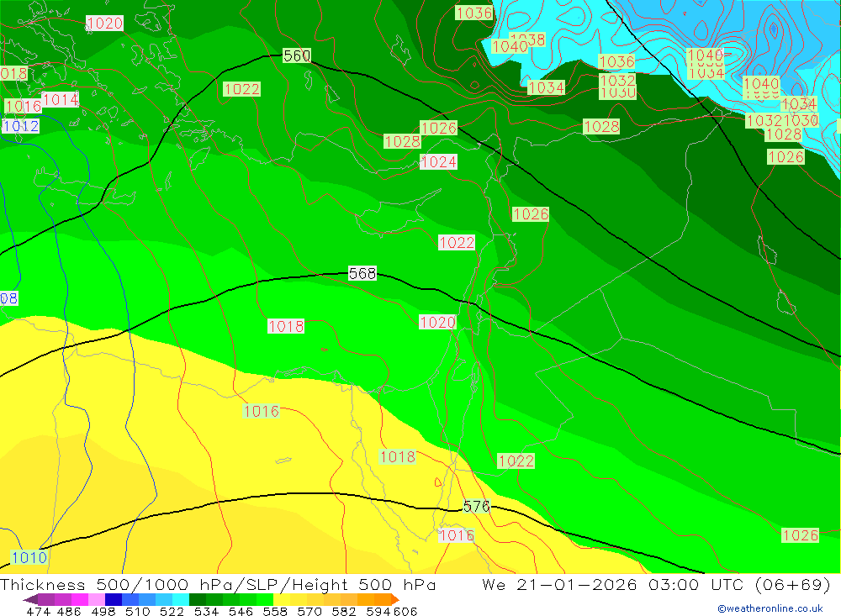Click the 486 legend value
This screenshot has height=616, width=841.
click(x=69, y=611)
